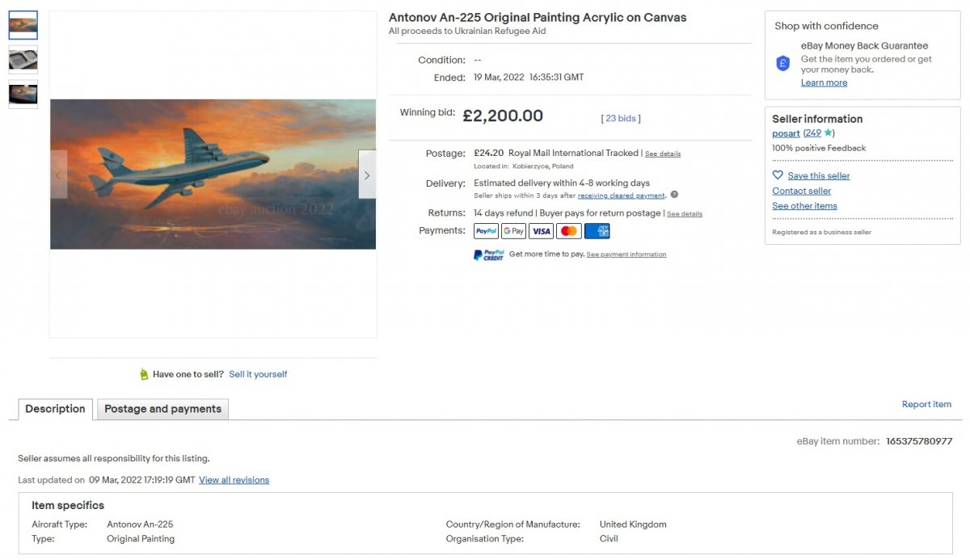Click the Google Pay icon
Screen dimensions: 970x560
513,231
